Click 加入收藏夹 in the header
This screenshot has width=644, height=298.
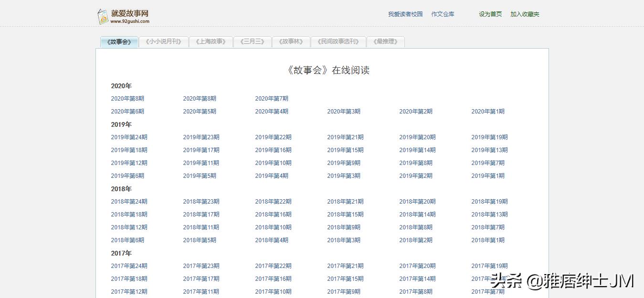[525, 14]
